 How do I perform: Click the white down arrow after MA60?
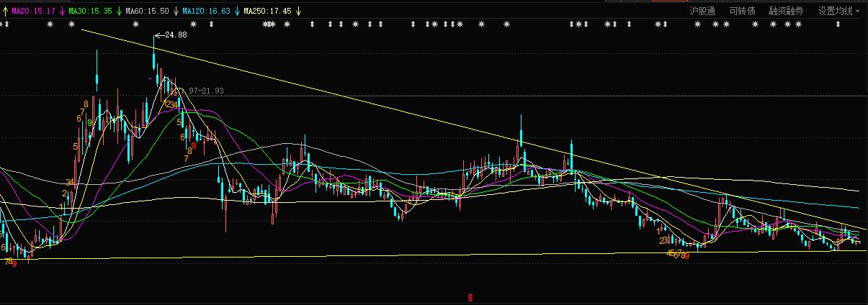(176, 12)
